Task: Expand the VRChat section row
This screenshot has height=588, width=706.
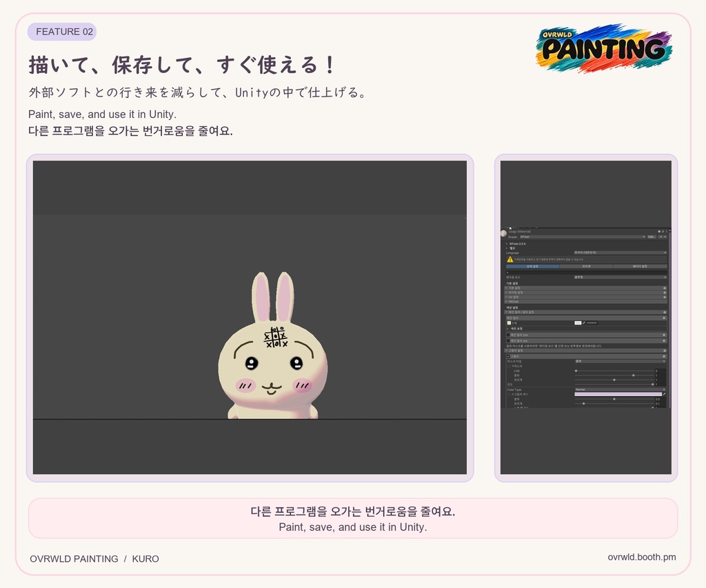Action: (586, 302)
